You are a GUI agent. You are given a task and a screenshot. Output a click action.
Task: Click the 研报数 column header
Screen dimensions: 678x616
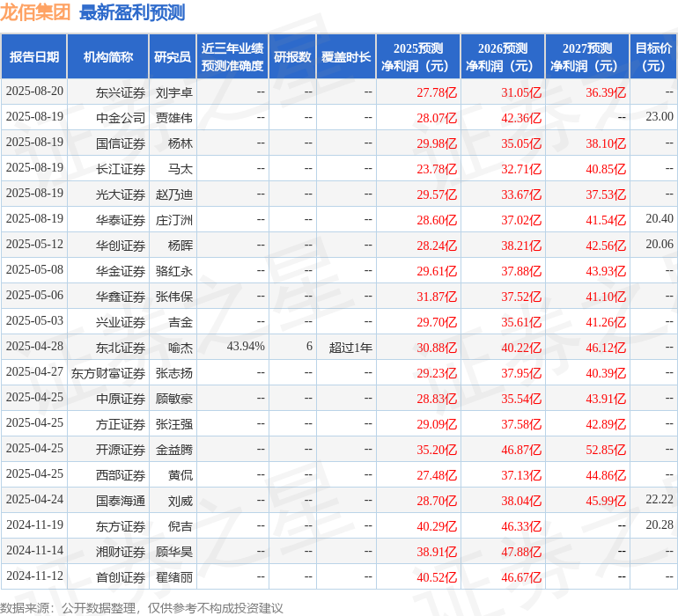click(x=292, y=57)
